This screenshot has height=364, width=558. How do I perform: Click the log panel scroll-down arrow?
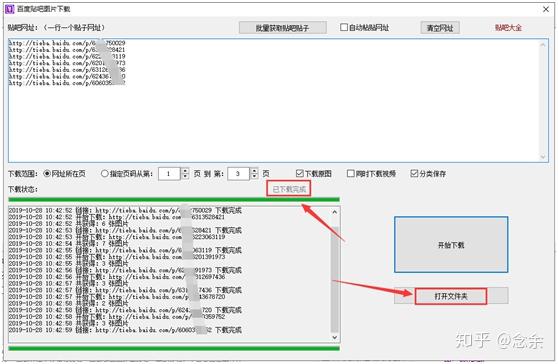(x=335, y=337)
